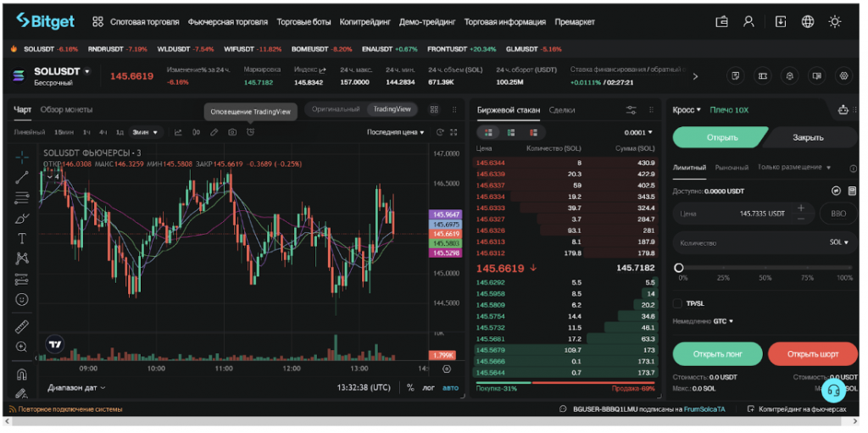Open the Копитрейдинг menu item
This screenshot has width=868, height=433.
pos(364,21)
